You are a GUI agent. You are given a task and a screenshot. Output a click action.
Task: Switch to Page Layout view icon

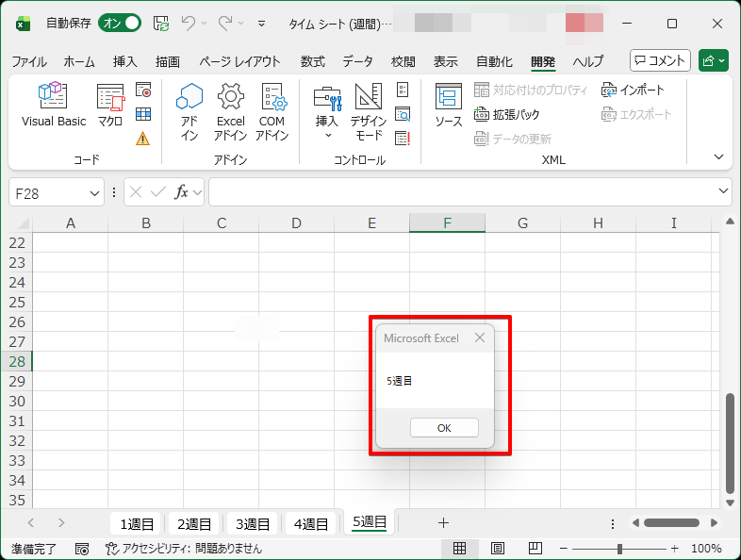pos(497,548)
